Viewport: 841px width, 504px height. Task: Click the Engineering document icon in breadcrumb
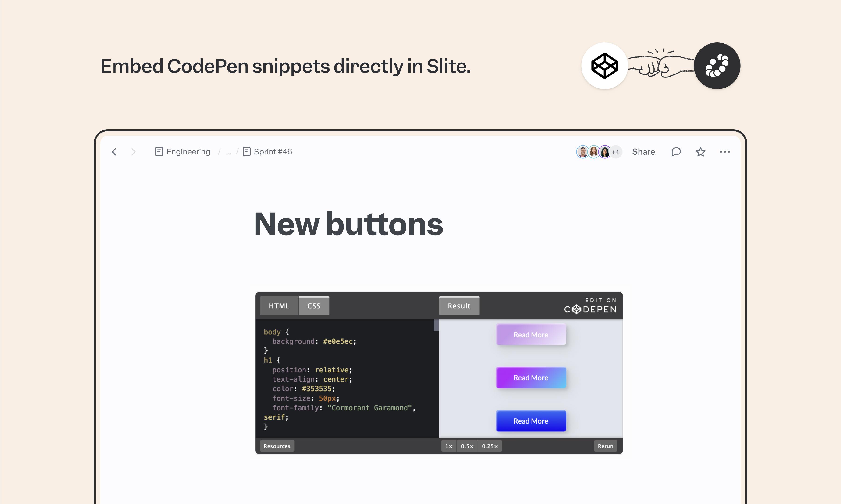tap(159, 151)
